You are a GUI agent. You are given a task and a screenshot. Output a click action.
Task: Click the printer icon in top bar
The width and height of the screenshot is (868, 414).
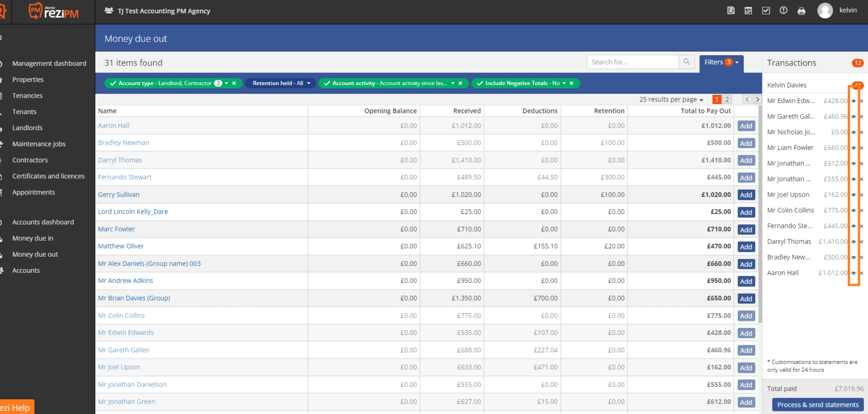point(801,11)
